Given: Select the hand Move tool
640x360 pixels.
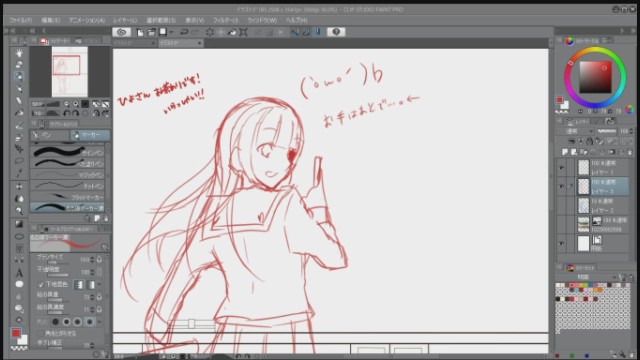Looking at the screenshot, I should point(19,53).
